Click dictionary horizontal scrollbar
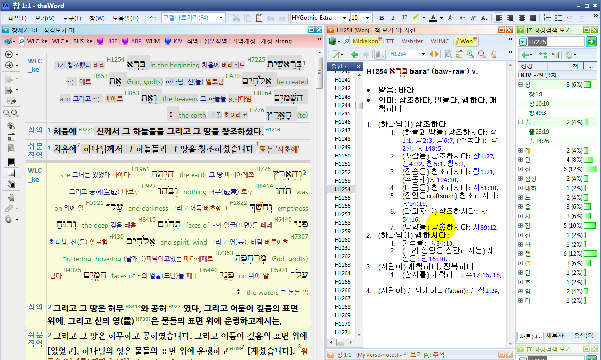 pyautogui.click(x=341, y=342)
